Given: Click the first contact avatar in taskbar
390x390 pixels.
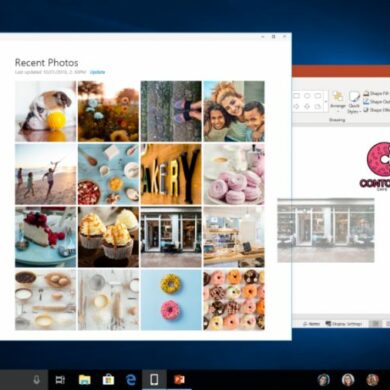Looking at the screenshot, I should coord(323,380).
